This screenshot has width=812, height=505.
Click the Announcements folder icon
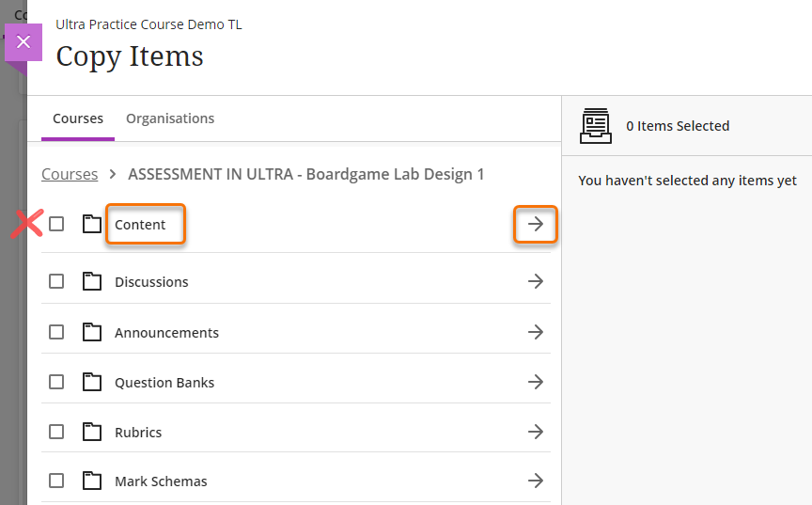click(x=91, y=332)
